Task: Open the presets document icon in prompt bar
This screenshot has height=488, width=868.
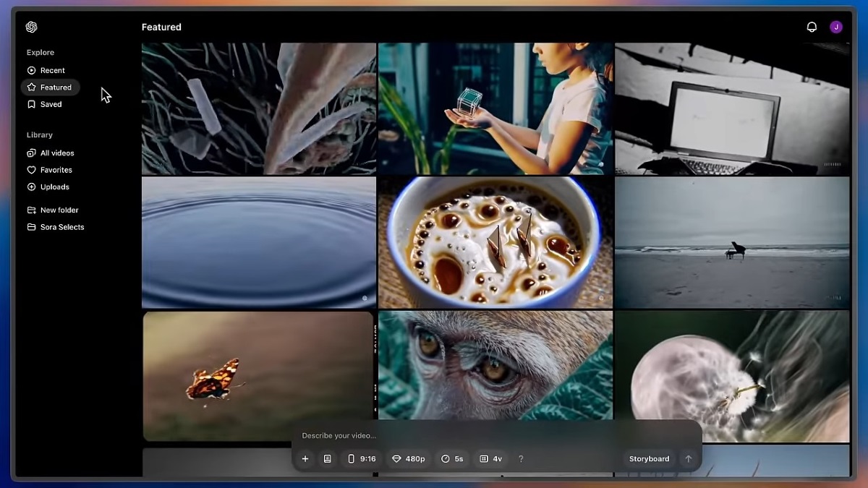Action: tap(327, 458)
